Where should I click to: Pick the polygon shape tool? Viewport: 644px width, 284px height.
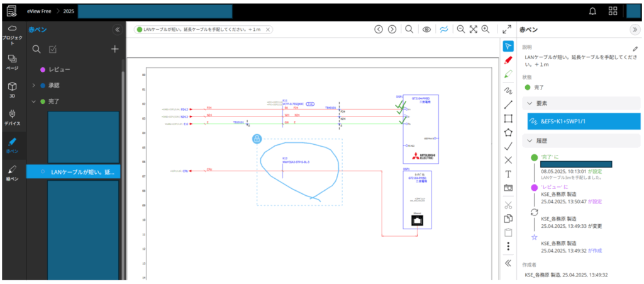coord(508,132)
